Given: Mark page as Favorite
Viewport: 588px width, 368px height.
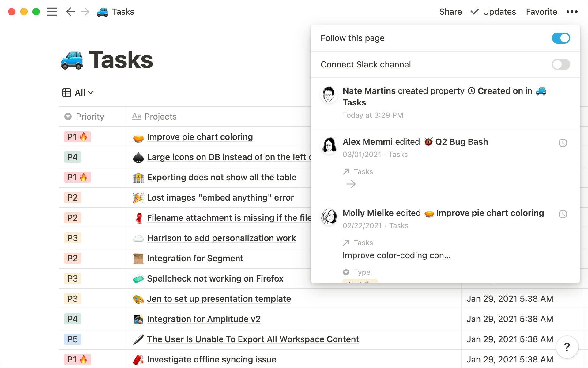Looking at the screenshot, I should point(541,12).
